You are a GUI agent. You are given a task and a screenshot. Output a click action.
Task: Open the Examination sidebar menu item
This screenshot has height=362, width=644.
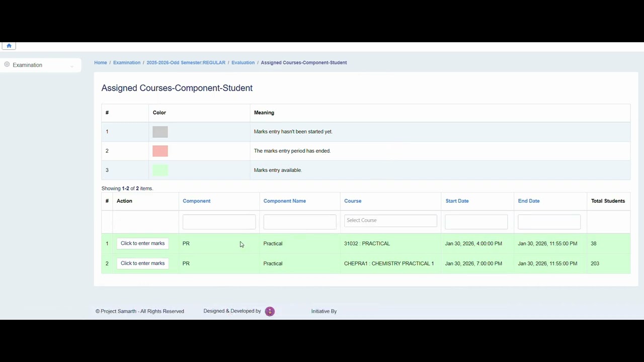(40, 65)
